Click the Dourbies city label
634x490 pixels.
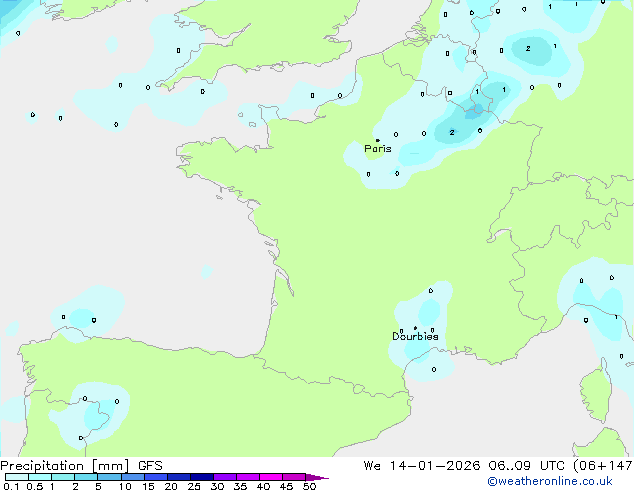(x=415, y=336)
